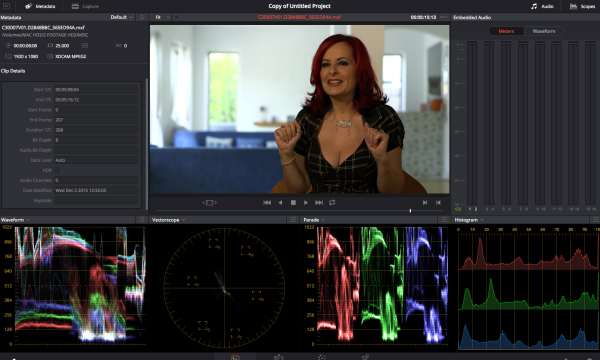Stop playback
The image size is (600, 360).
(293, 202)
